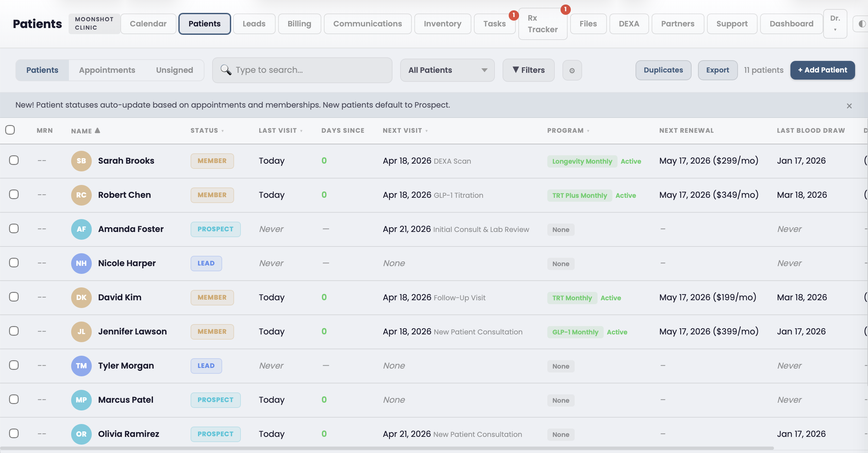
Task: Toggle the dark mode icon top right
Action: click(x=863, y=24)
